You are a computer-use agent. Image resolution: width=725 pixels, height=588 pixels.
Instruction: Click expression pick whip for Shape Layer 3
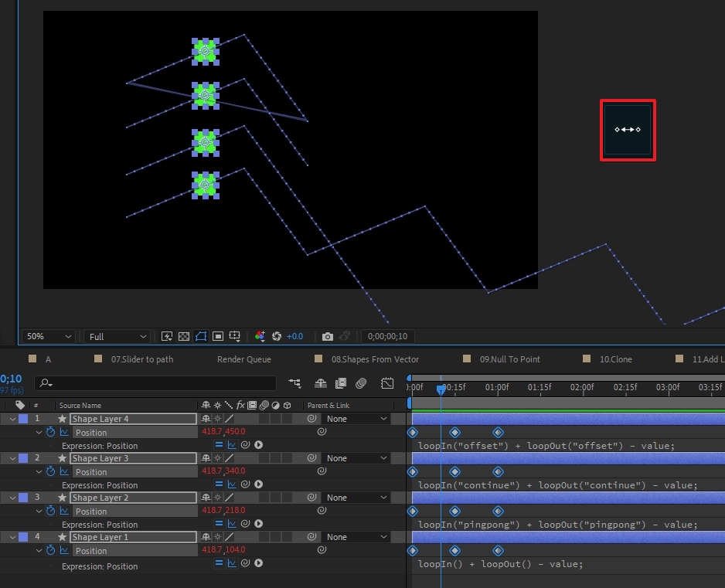click(245, 484)
